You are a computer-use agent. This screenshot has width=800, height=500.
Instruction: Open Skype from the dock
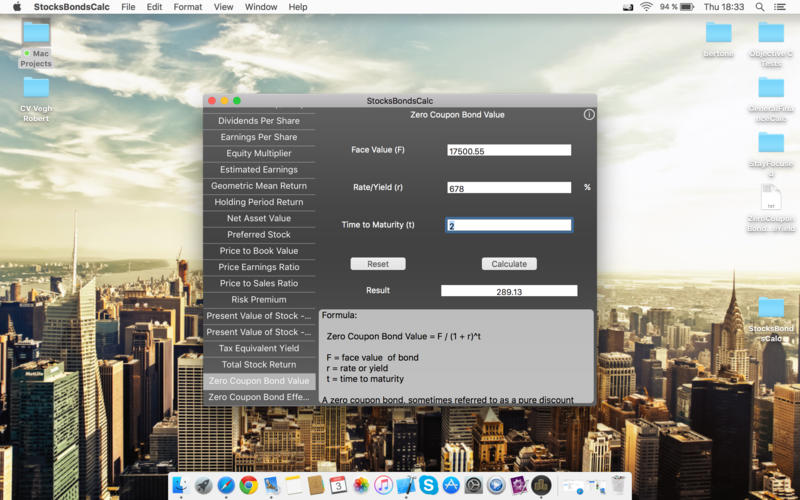click(x=428, y=485)
